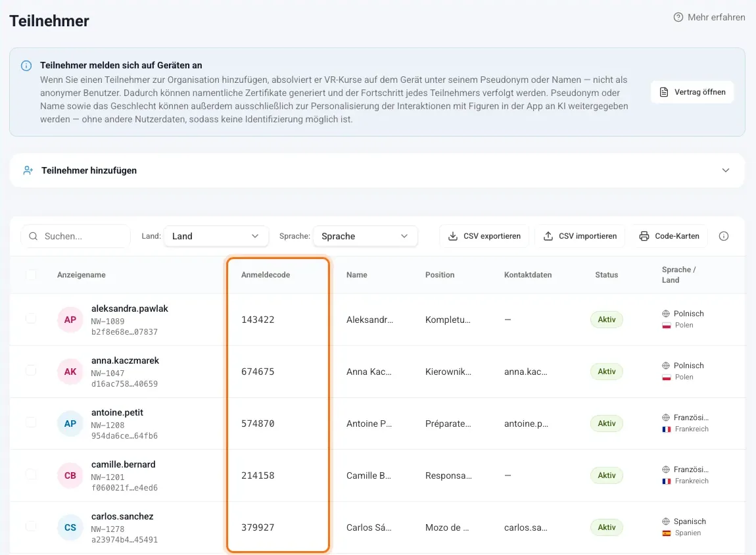
Task: Open the Code-Karten print option
Action: click(x=669, y=236)
